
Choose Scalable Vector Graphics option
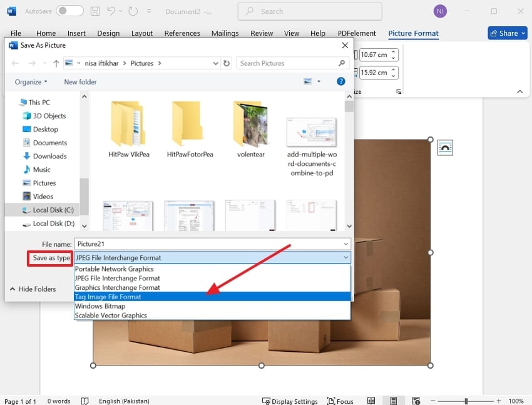pos(212,315)
